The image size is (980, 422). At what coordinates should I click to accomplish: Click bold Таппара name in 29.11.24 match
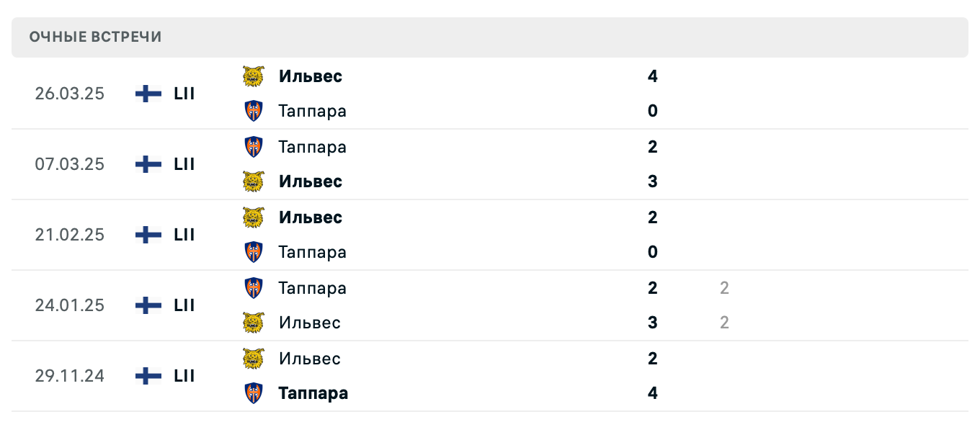313,393
